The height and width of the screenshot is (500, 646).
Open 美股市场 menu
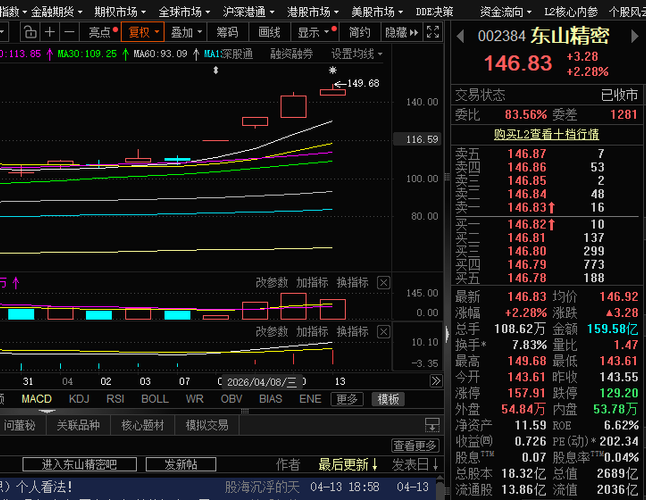377,12
